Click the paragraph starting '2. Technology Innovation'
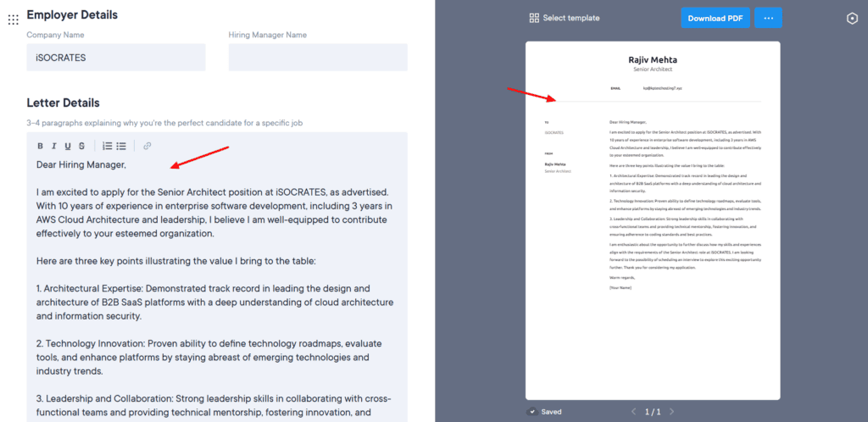 click(209, 358)
